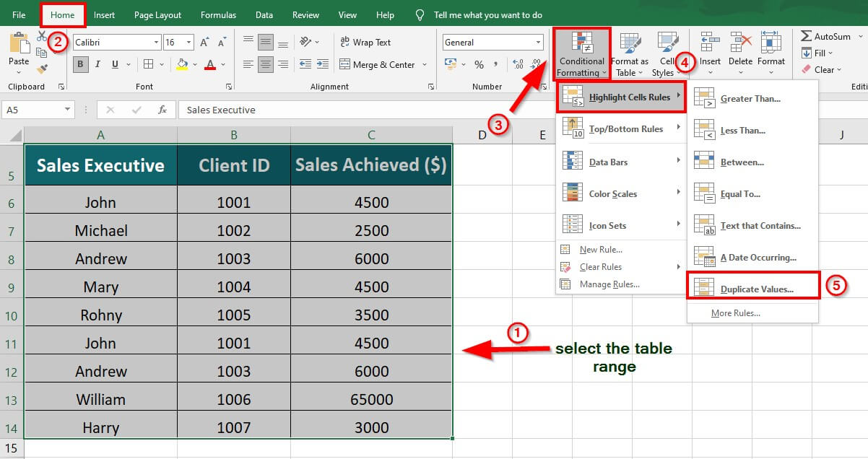The height and width of the screenshot is (459, 868).
Task: Toggle Wrap Text option
Action: pyautogui.click(x=365, y=43)
